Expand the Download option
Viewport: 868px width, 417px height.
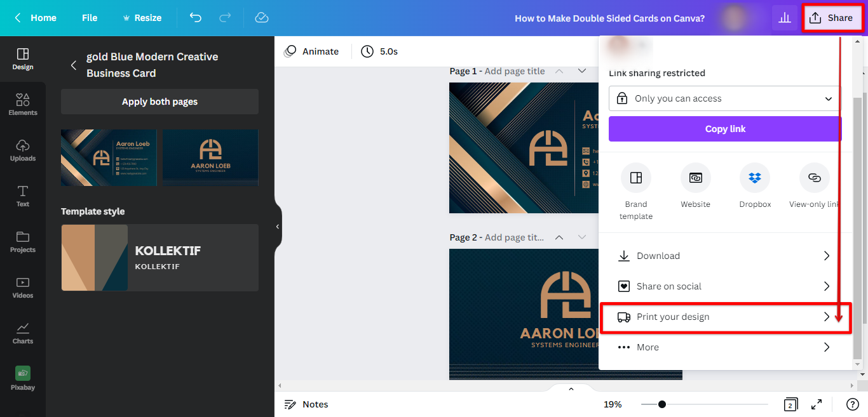point(724,256)
